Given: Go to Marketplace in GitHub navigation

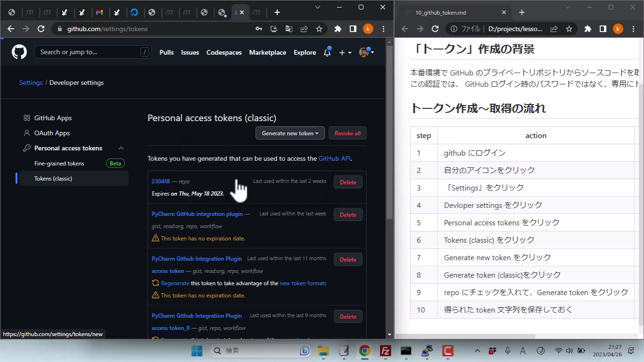Looking at the screenshot, I should (267, 52).
